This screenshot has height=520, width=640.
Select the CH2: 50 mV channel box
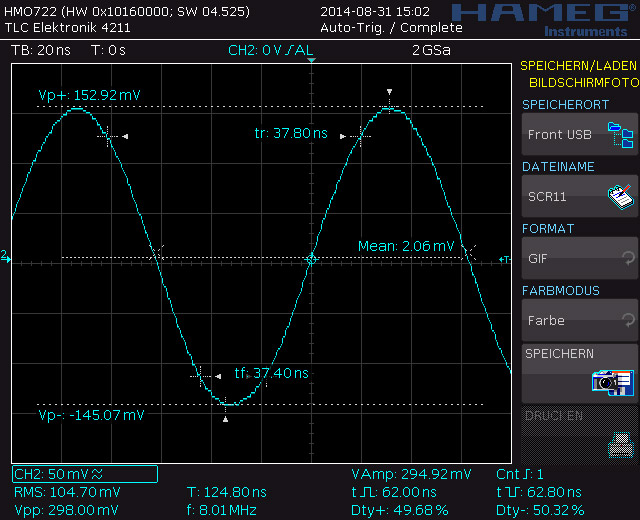(x=85, y=474)
